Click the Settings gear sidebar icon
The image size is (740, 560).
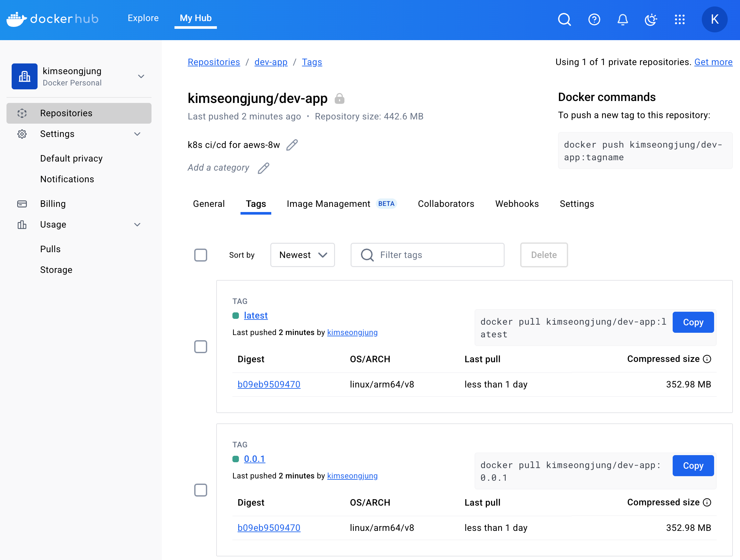[x=22, y=134]
